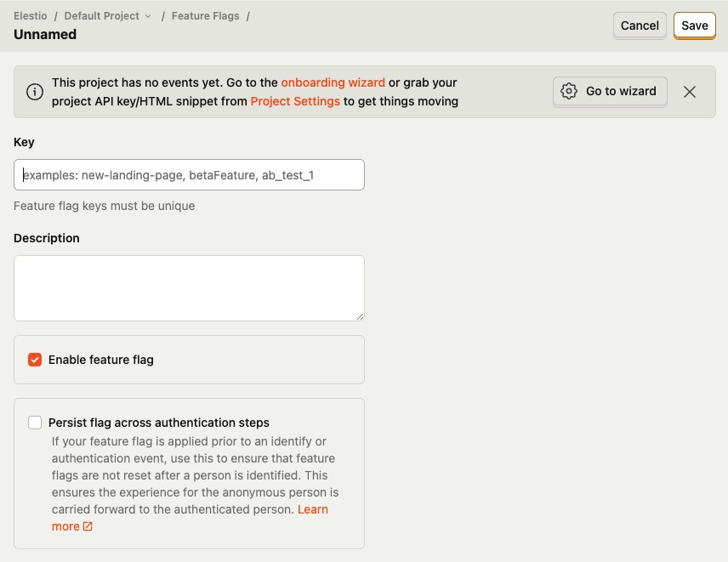Open the Learn more link text
This screenshot has height=562, width=728.
312,509
